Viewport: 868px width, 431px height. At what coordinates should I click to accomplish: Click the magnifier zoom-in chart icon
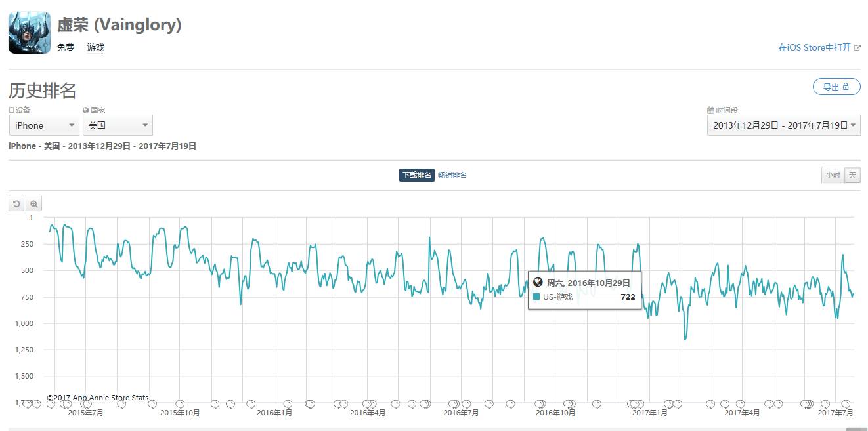pos(34,204)
